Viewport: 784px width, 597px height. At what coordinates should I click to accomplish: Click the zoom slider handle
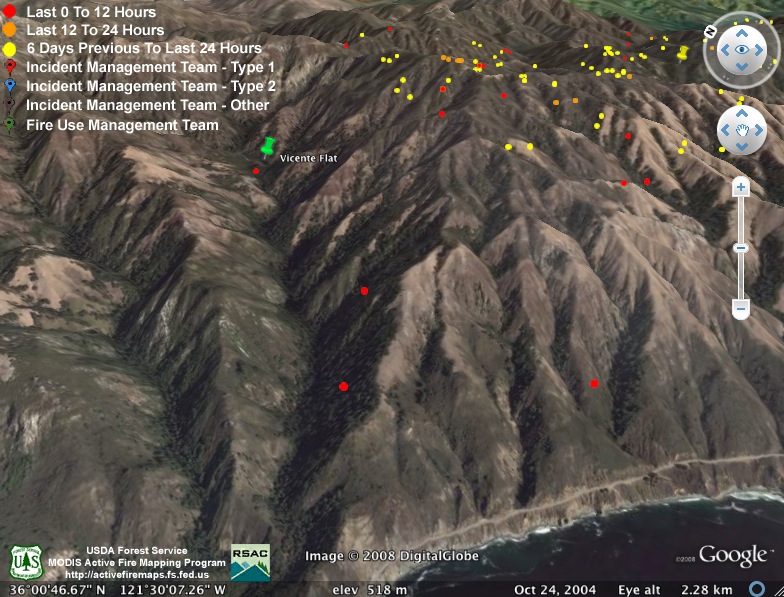pos(741,248)
